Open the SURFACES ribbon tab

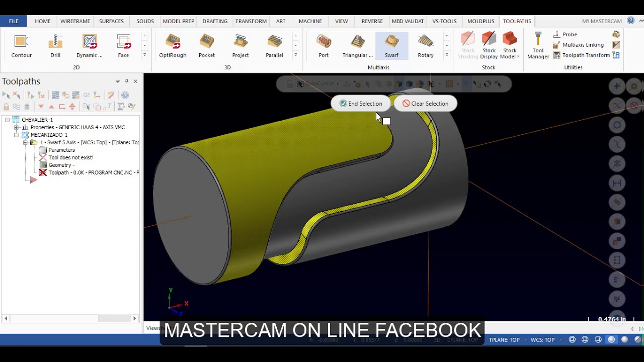click(x=111, y=21)
